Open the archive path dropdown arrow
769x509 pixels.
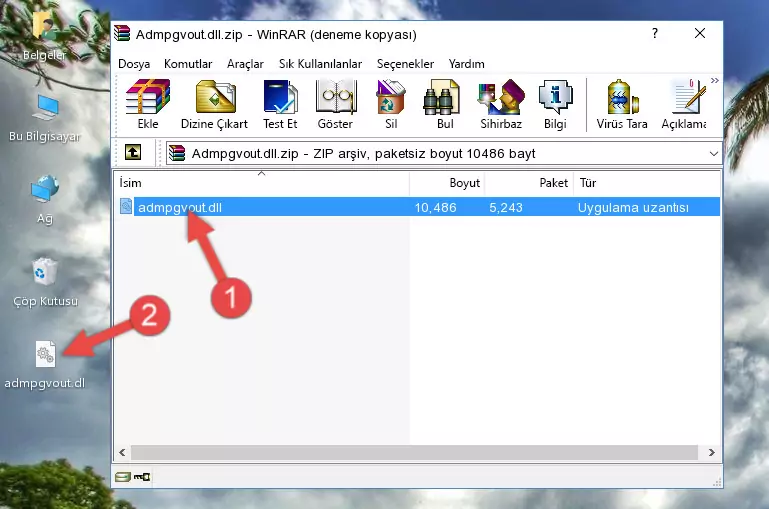coord(714,153)
